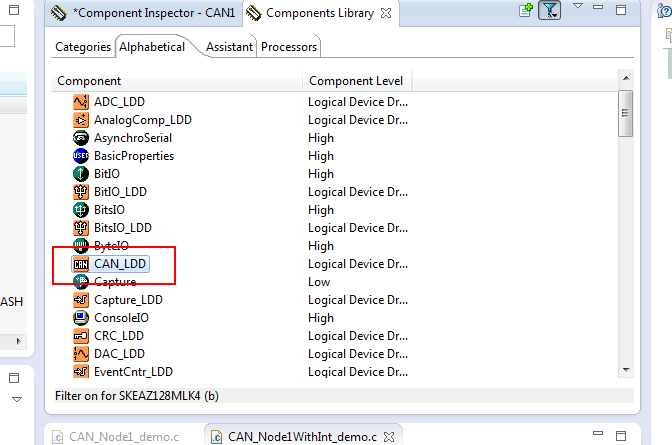The height and width of the screenshot is (445, 672).
Task: Select the BitIO row label
Action: pyautogui.click(x=107, y=174)
